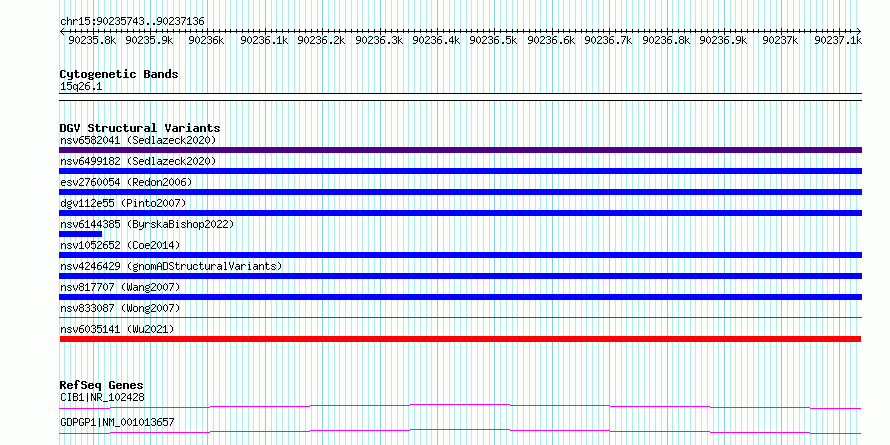The height and width of the screenshot is (445, 890).
Task: Click the RefSeq Genes track heading
Action: point(101,385)
